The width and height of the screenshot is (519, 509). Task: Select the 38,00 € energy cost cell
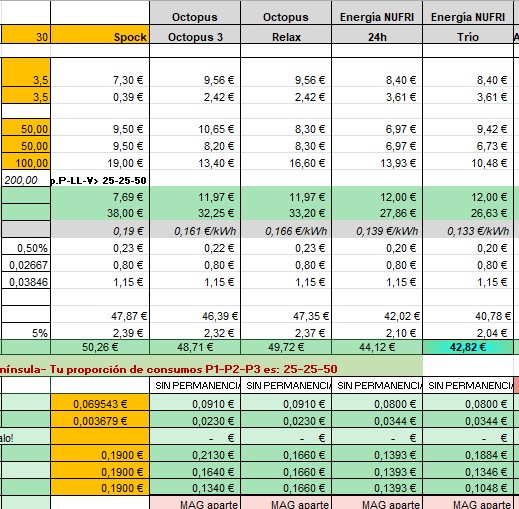click(x=100, y=213)
